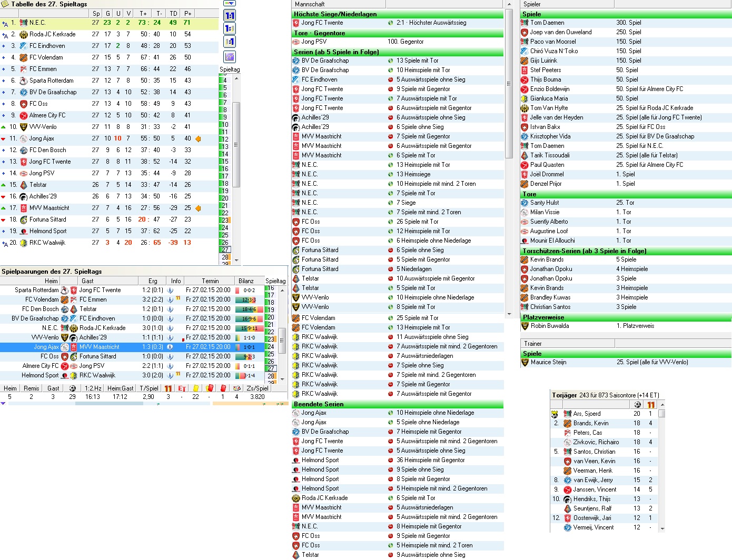Click the 'TD' column header in league table

[x=173, y=13]
